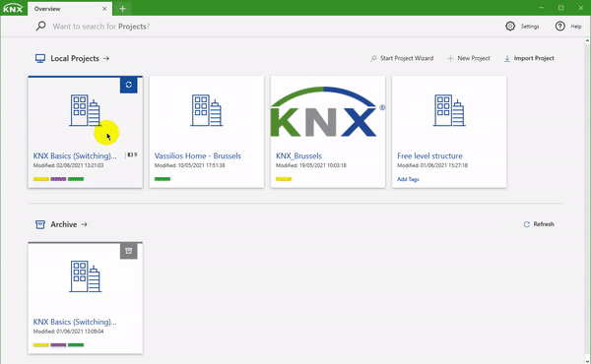The image size is (591, 364).
Task: Click the scrollbar up arrow at the top right
Action: point(587,40)
